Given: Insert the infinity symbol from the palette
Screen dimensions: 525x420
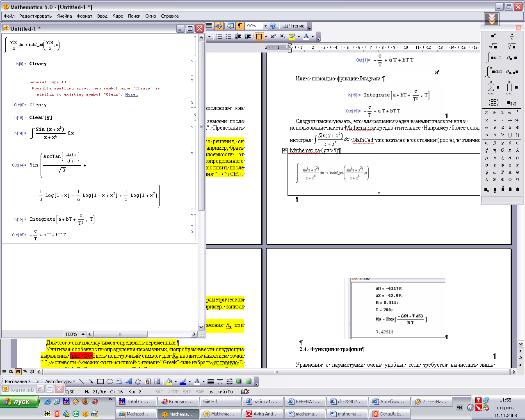Looking at the screenshot, I should (510, 112).
